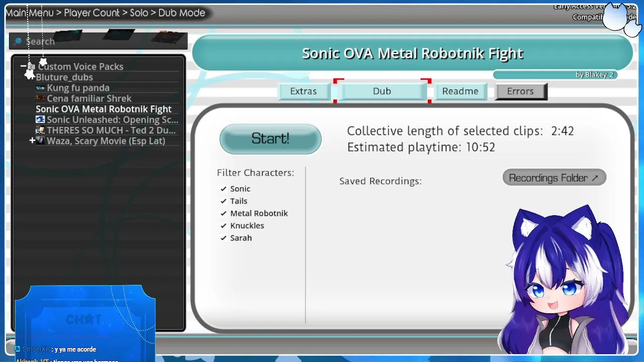Click the 'Filter Characters:' heading

(x=256, y=172)
